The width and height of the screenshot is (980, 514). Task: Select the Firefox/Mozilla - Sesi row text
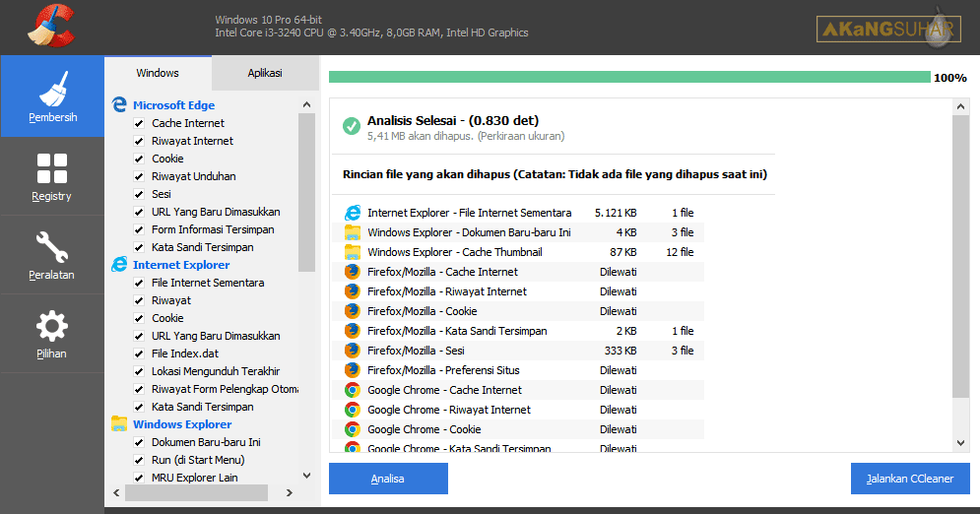click(x=416, y=351)
